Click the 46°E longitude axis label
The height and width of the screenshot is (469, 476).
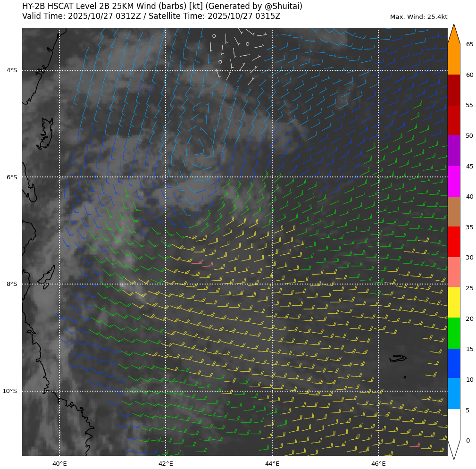[378, 464]
